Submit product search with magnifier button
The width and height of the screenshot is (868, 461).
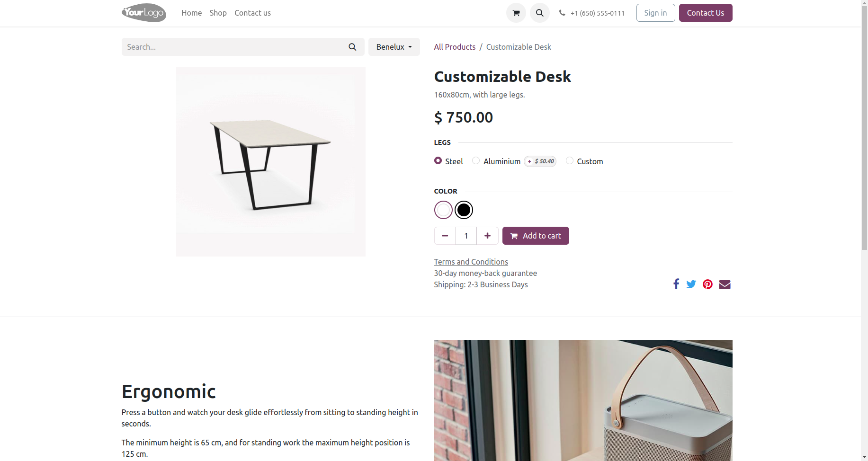tap(352, 47)
